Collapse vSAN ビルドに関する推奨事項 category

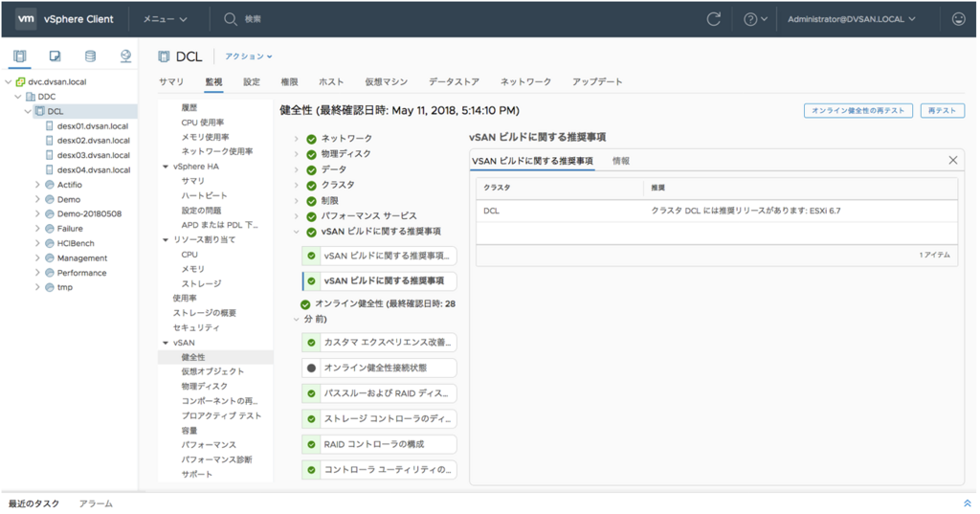(297, 232)
